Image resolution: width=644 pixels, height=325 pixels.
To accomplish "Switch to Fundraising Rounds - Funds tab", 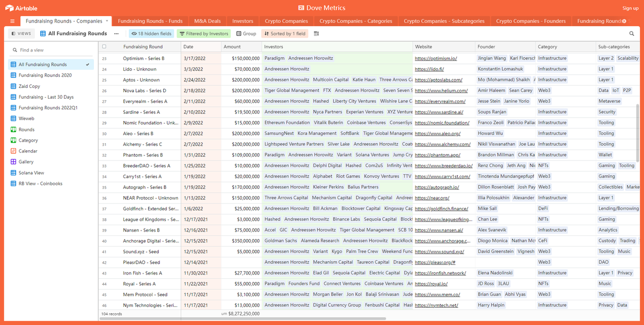I will pos(150,21).
